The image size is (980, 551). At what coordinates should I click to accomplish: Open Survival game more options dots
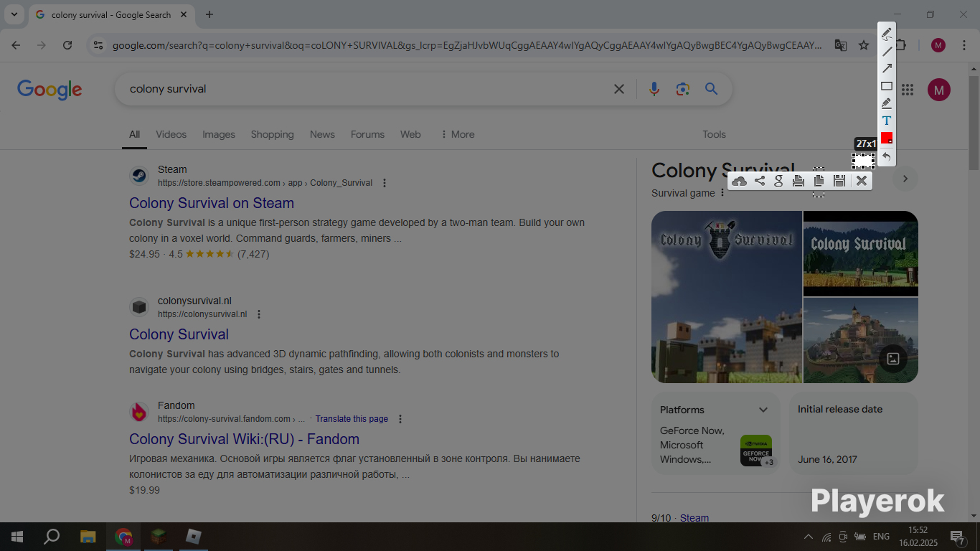[722, 193]
